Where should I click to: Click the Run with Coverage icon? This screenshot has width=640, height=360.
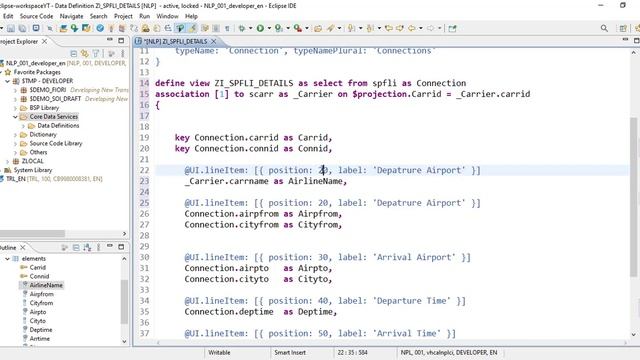[x=278, y=28]
